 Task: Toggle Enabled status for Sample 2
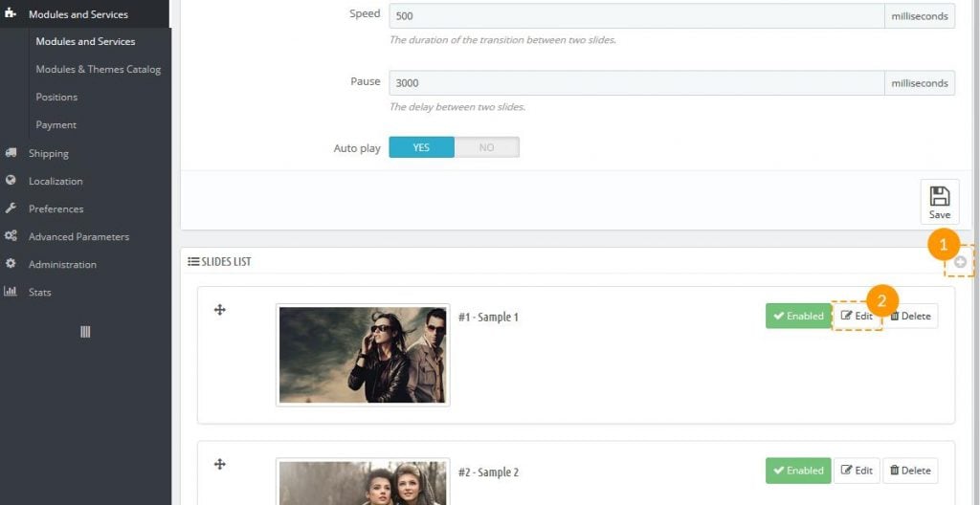click(798, 471)
